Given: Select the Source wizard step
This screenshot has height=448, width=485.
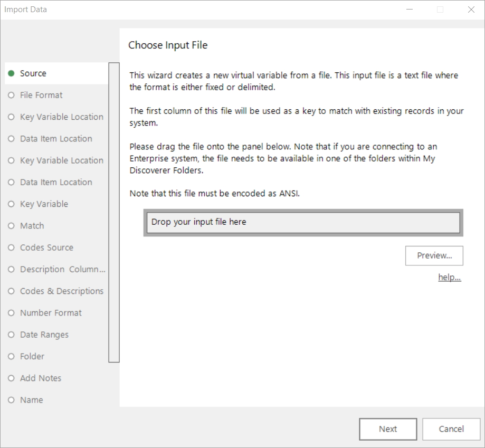Looking at the screenshot, I should (56, 73).
